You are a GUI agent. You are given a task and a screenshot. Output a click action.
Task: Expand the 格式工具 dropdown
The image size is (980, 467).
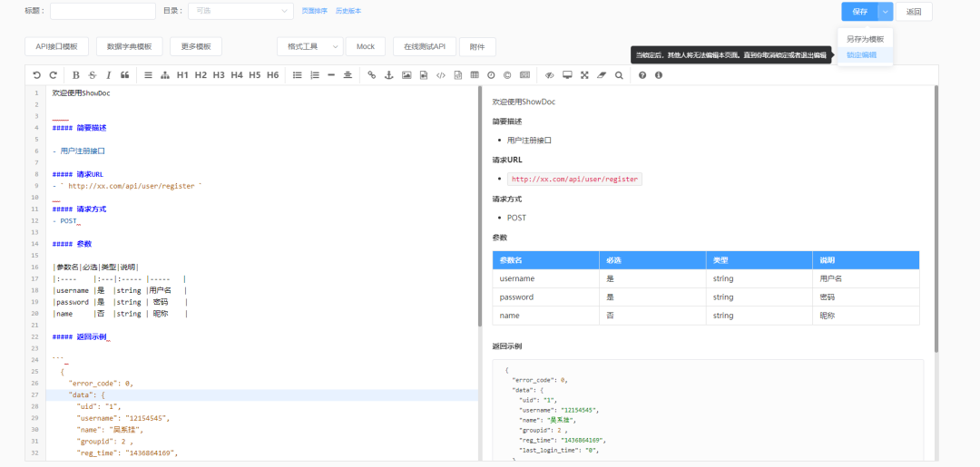[309, 46]
